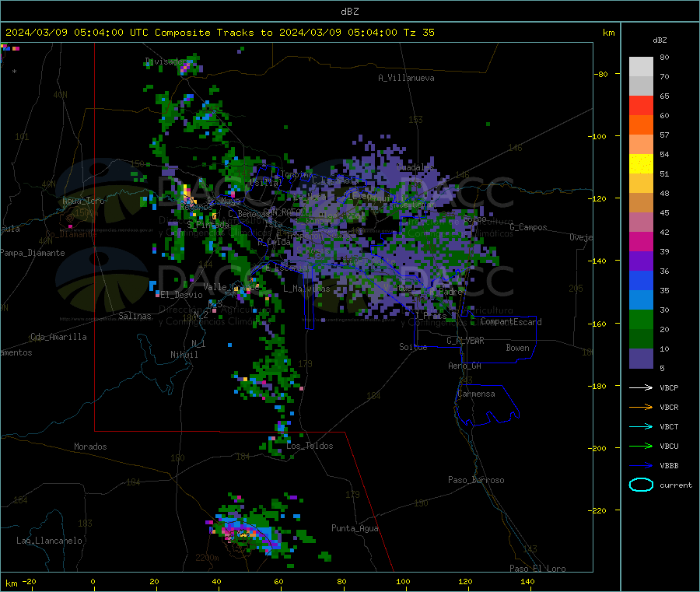Click the blue VBBB arrow legend icon
This screenshot has height=592, width=700.
pyautogui.click(x=641, y=465)
